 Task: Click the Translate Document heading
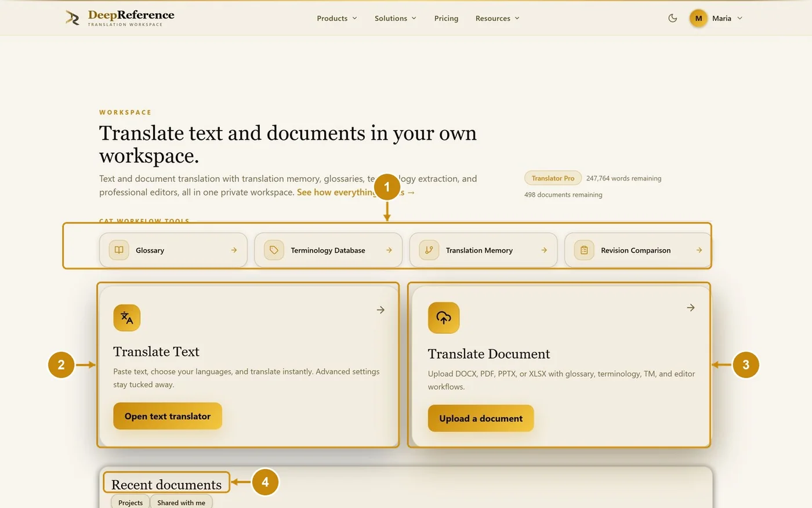489,354
